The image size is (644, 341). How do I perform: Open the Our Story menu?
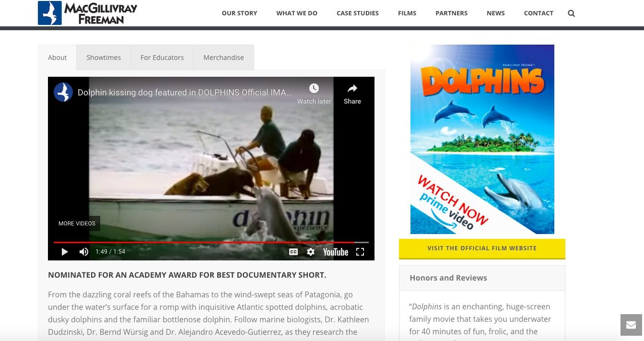click(x=239, y=13)
